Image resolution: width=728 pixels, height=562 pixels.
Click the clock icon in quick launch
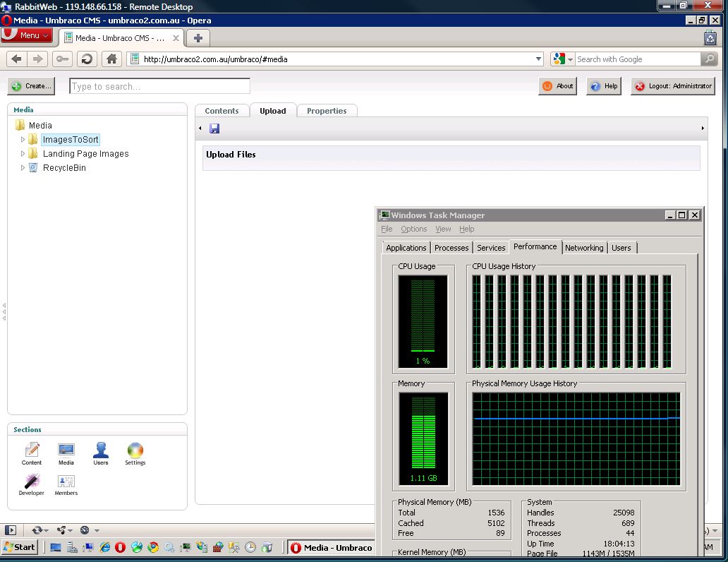point(250,548)
